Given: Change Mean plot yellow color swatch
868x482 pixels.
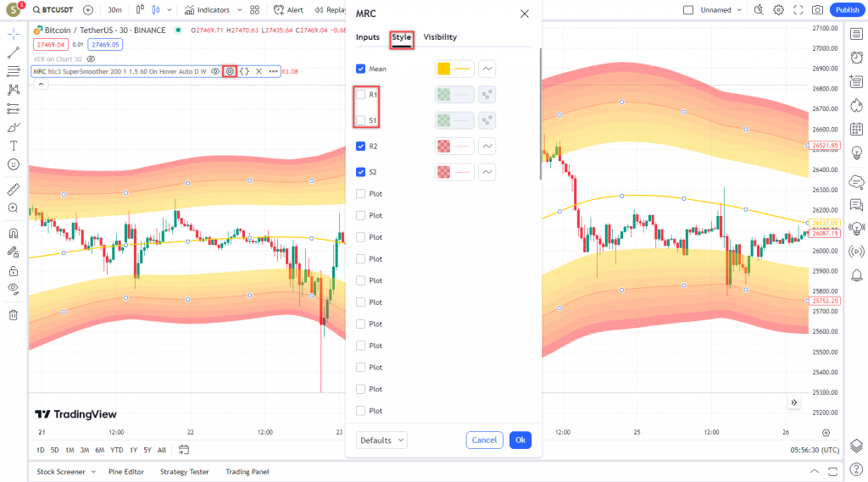Looking at the screenshot, I should pyautogui.click(x=444, y=69).
